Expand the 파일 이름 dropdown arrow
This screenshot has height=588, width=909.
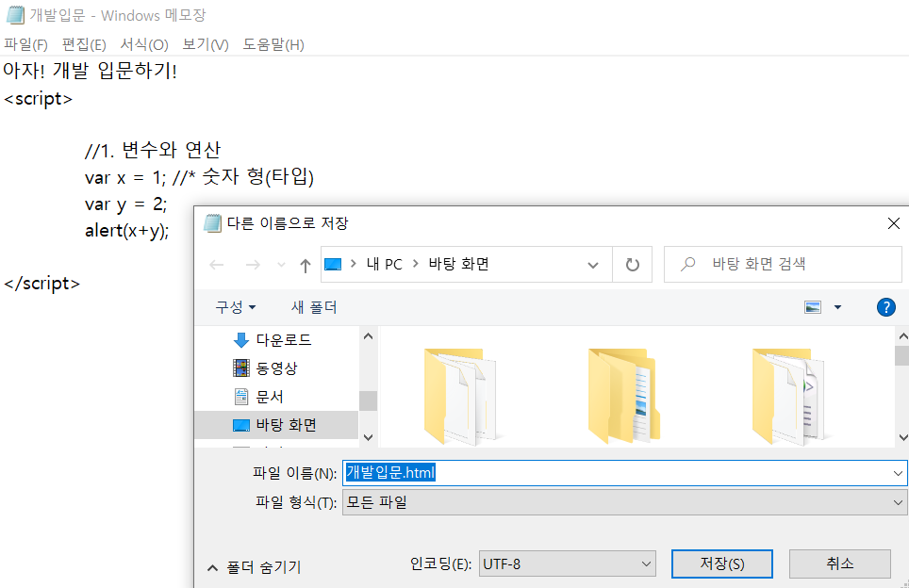tap(898, 473)
